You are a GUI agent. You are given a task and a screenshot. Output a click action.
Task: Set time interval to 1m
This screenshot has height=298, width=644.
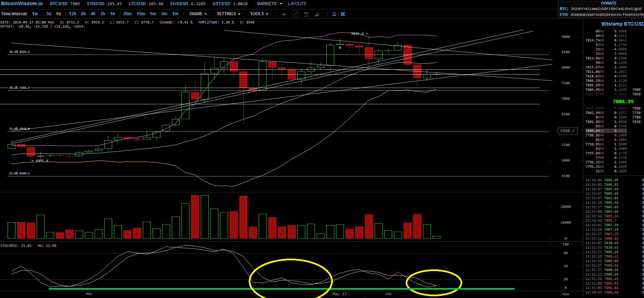point(175,14)
